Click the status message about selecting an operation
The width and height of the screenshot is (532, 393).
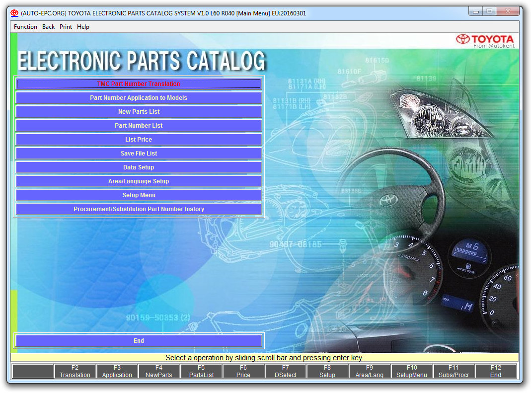tap(264, 358)
